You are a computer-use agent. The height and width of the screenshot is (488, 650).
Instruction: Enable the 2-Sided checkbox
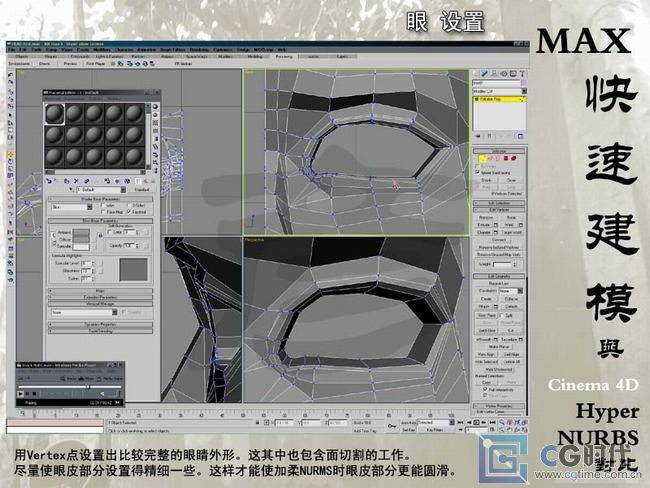(x=129, y=205)
